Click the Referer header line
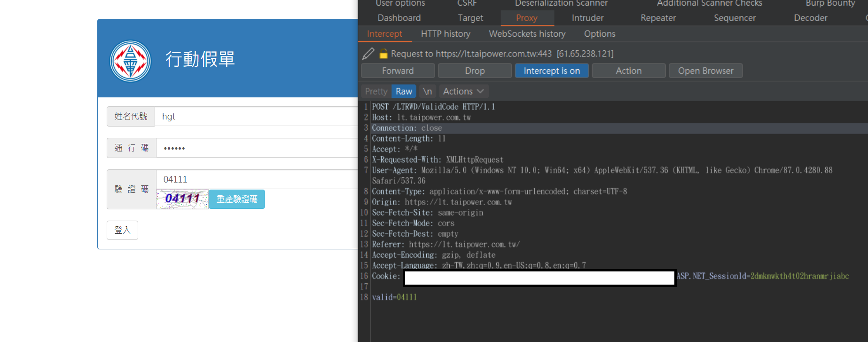Viewport: 868px width, 342px height. [446, 244]
